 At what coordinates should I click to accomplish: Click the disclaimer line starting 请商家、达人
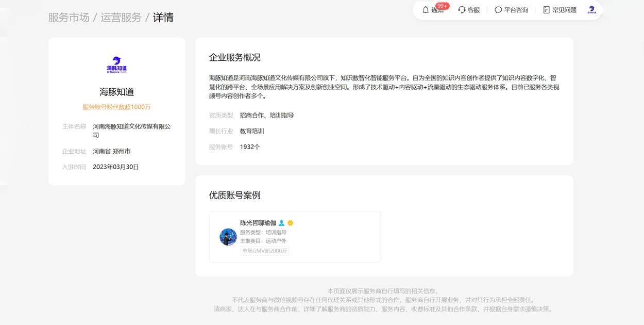[384, 309]
